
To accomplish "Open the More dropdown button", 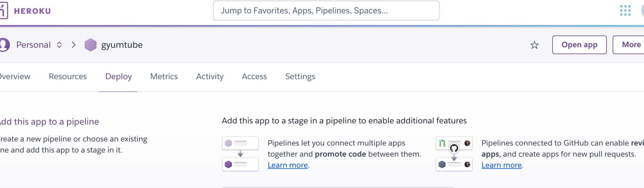I will (628, 45).
